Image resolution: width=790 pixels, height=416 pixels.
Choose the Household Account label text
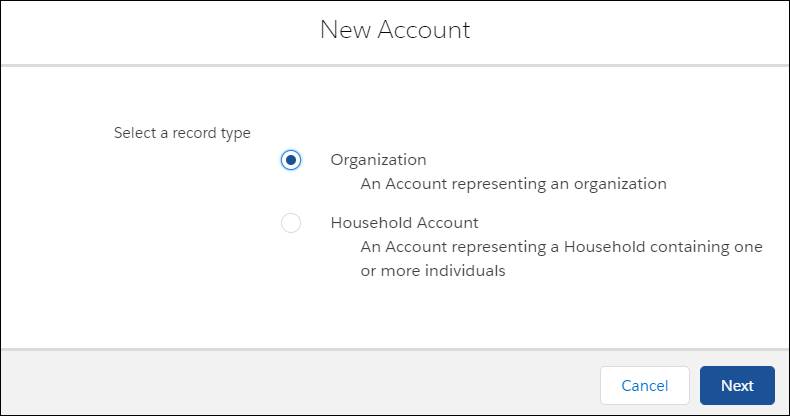pos(404,223)
